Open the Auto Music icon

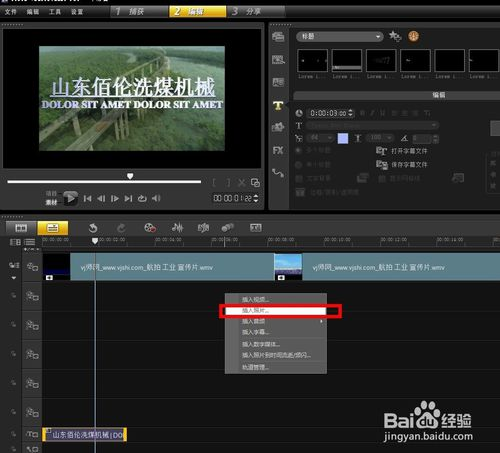click(x=203, y=228)
